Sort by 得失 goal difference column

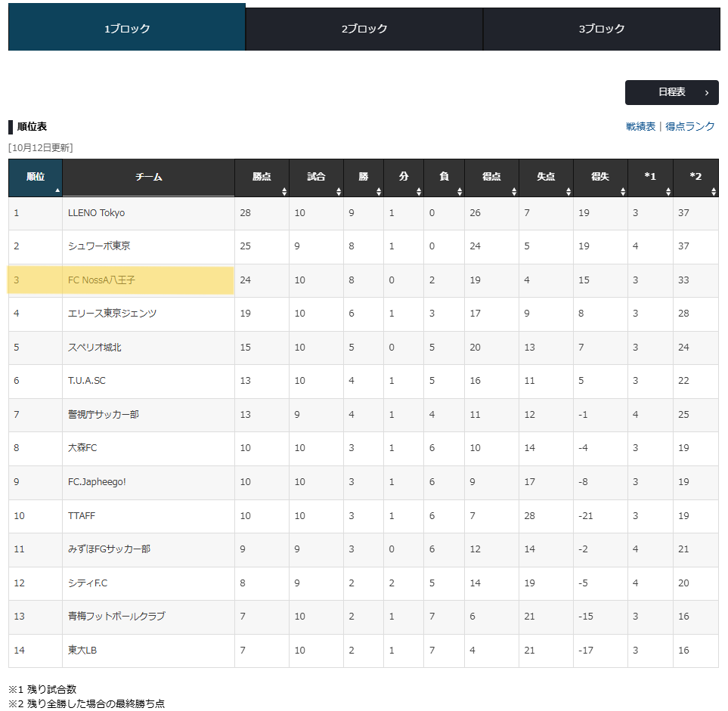tap(600, 177)
